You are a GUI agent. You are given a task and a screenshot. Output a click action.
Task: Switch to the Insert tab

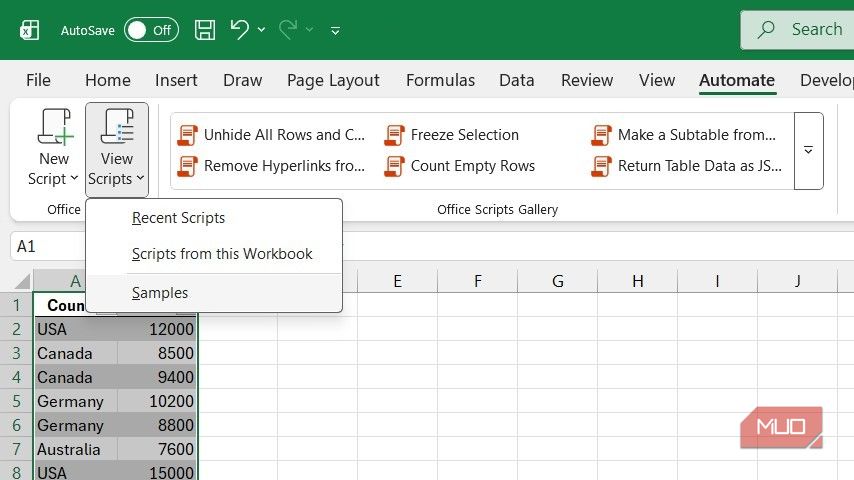pos(176,80)
